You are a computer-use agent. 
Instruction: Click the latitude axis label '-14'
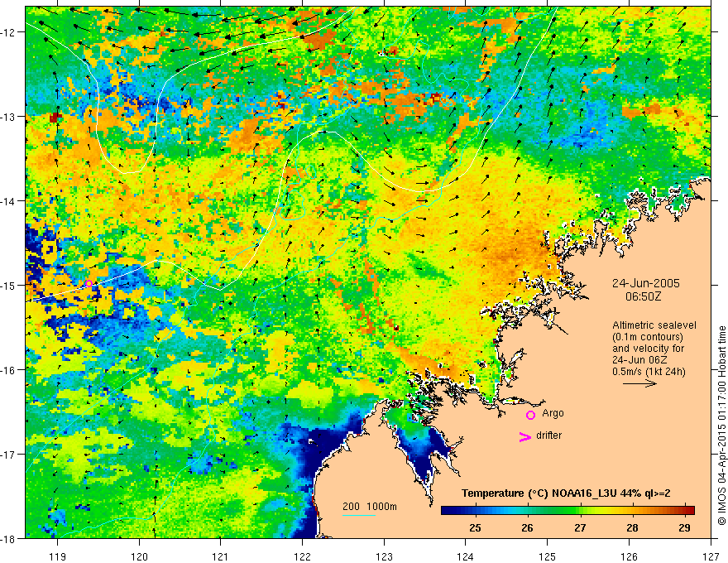coord(9,201)
